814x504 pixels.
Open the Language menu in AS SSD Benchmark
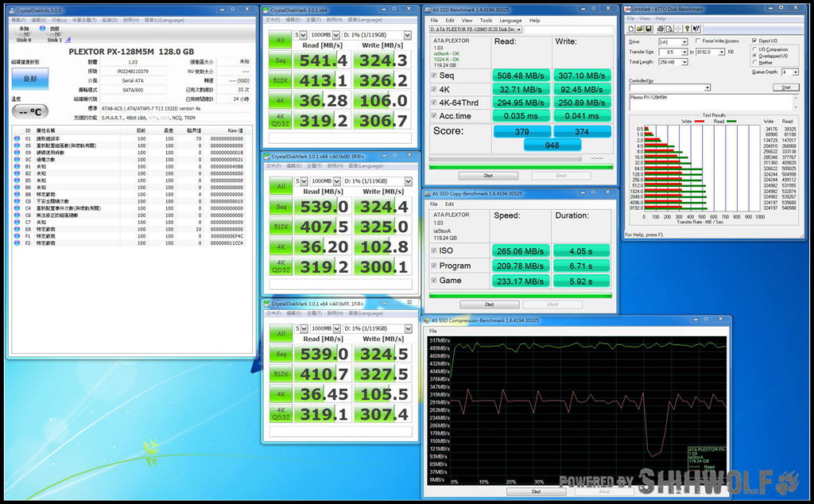(510, 20)
